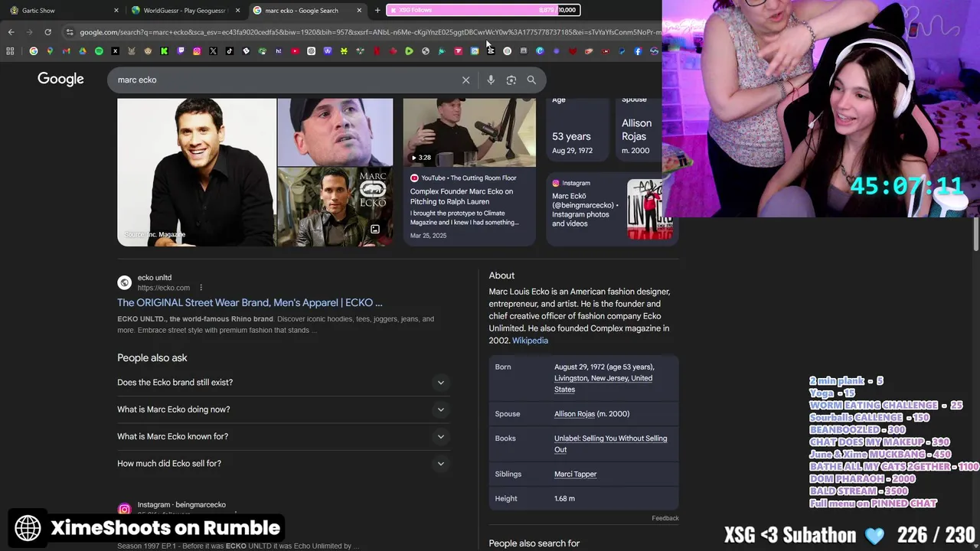Open the purple Twitch bookmark
The image size is (980, 551).
pyautogui.click(x=181, y=51)
